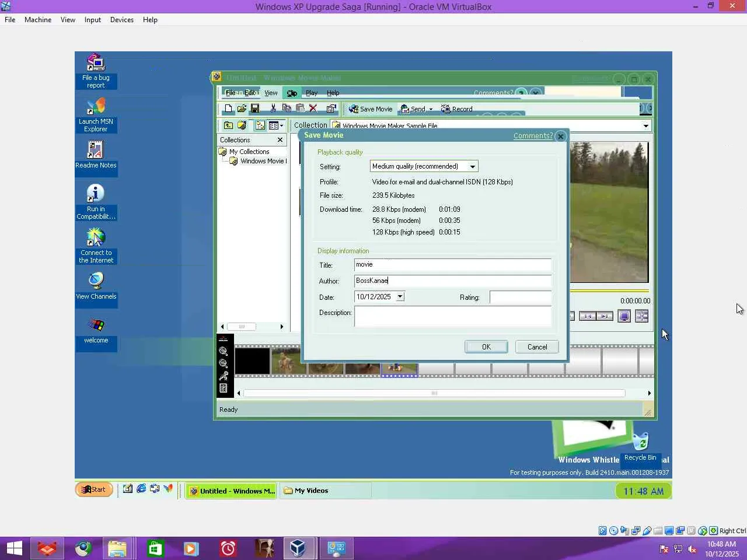Click the Launch MSN Explorer desktop icon
The width and height of the screenshot is (747, 560).
96,115
